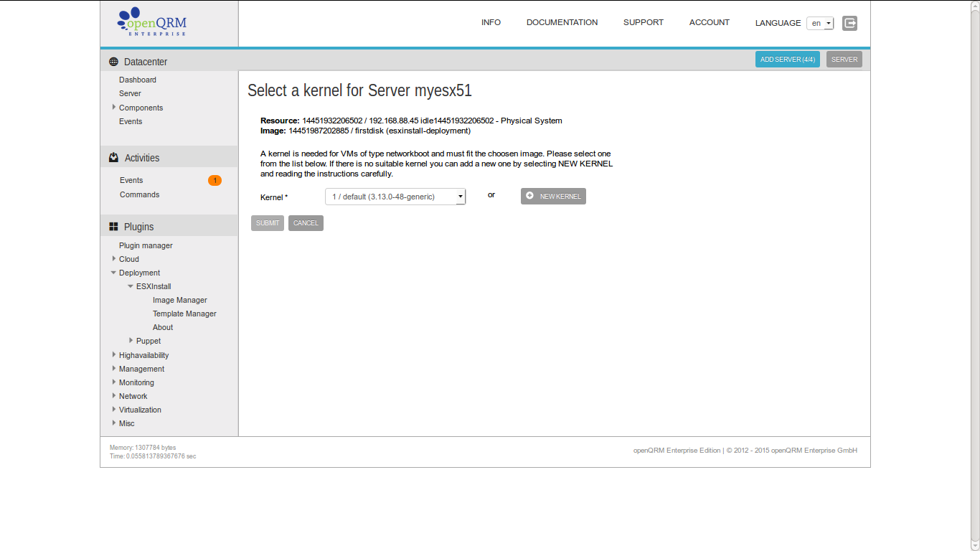The image size is (980, 551).
Task: Expand the Cloud plugin group
Action: click(x=113, y=258)
